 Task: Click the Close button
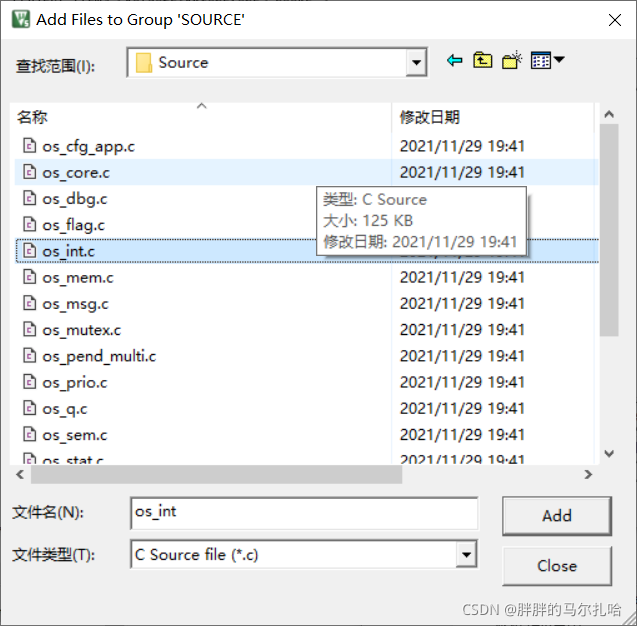point(557,565)
